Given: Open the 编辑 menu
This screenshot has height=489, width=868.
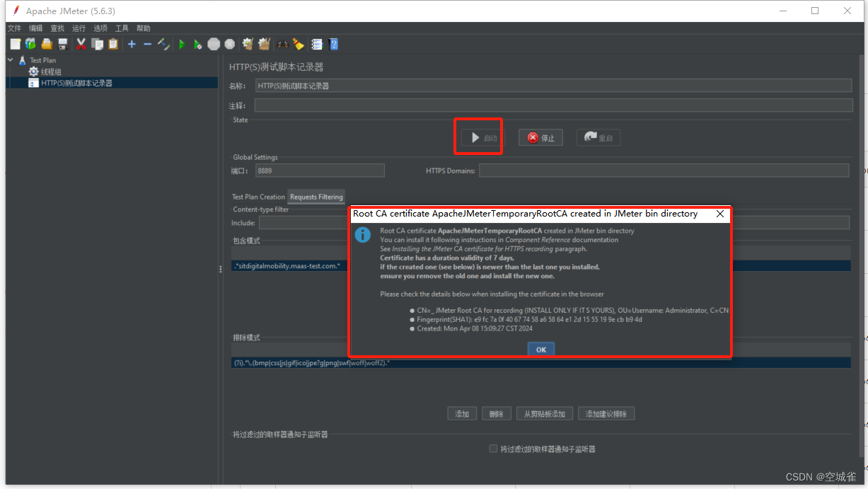Looking at the screenshot, I should tap(36, 28).
